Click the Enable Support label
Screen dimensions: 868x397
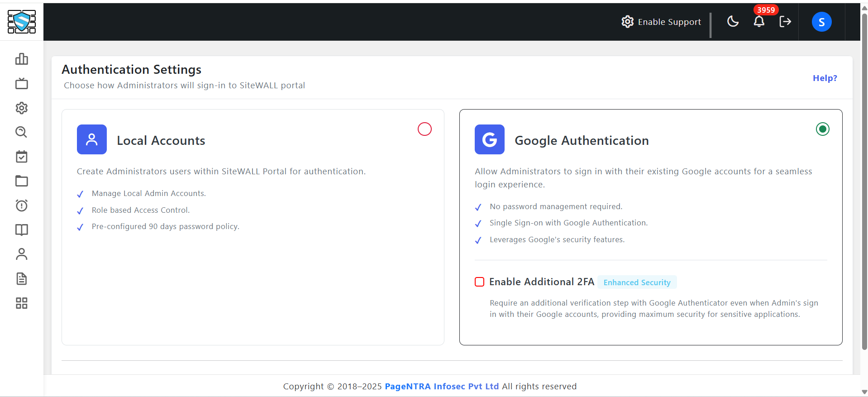pyautogui.click(x=669, y=22)
